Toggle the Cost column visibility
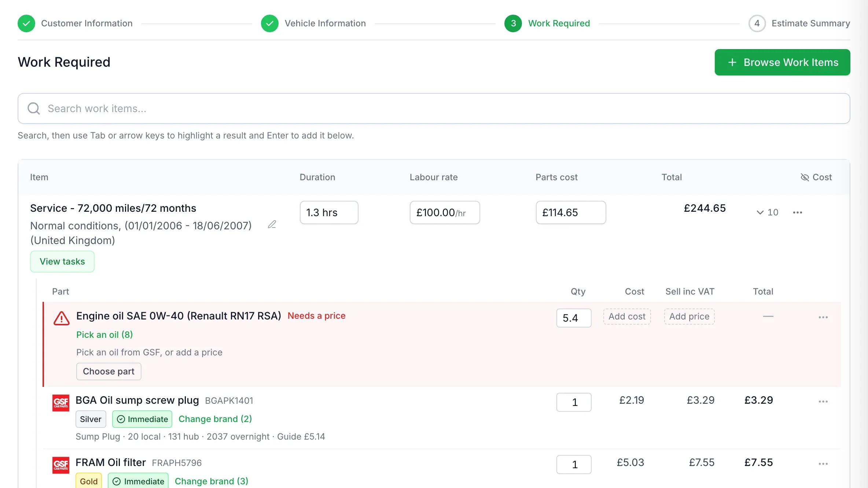 coord(816,177)
